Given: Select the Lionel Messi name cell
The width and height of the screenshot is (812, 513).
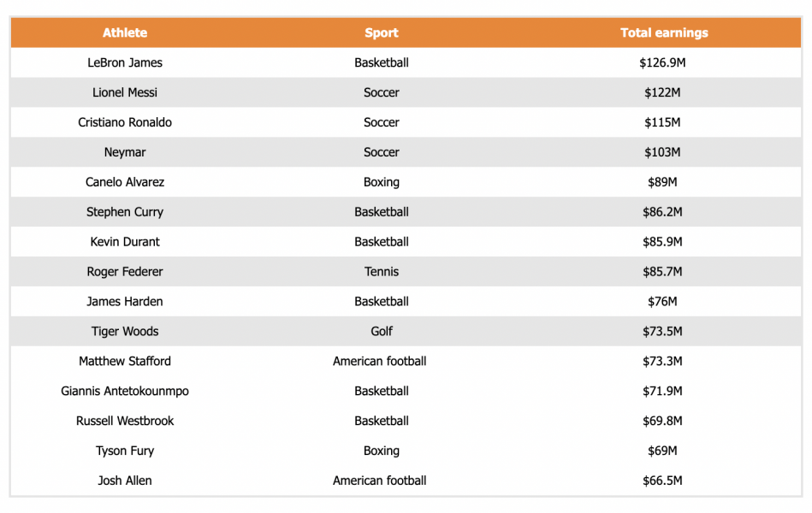Looking at the screenshot, I should click(125, 92).
